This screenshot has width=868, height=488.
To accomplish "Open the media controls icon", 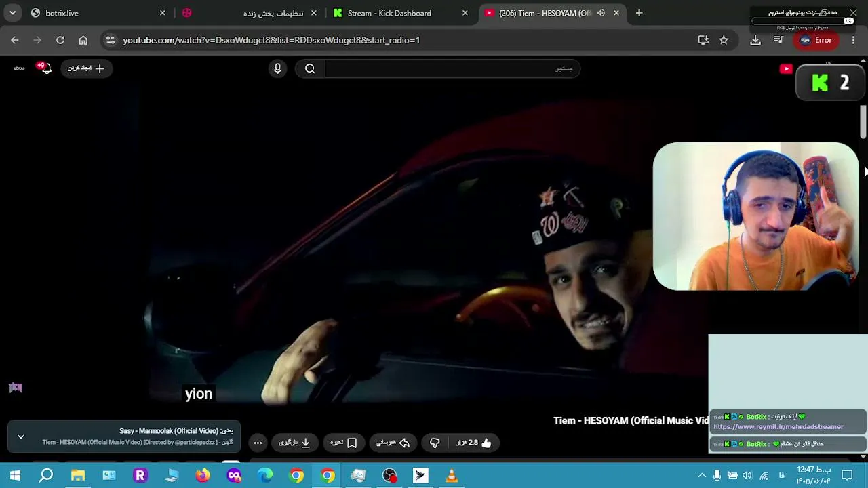I will [778, 40].
